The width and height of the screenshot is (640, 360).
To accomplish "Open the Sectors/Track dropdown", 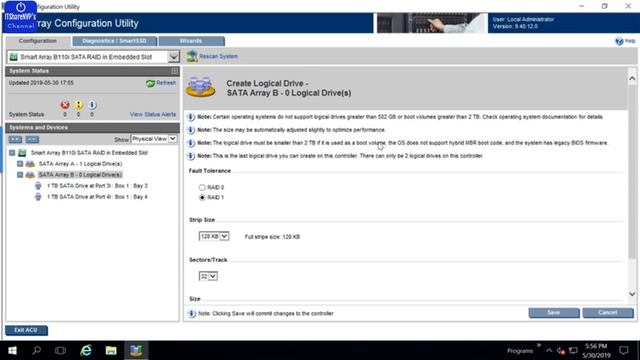I will pyautogui.click(x=213, y=276).
